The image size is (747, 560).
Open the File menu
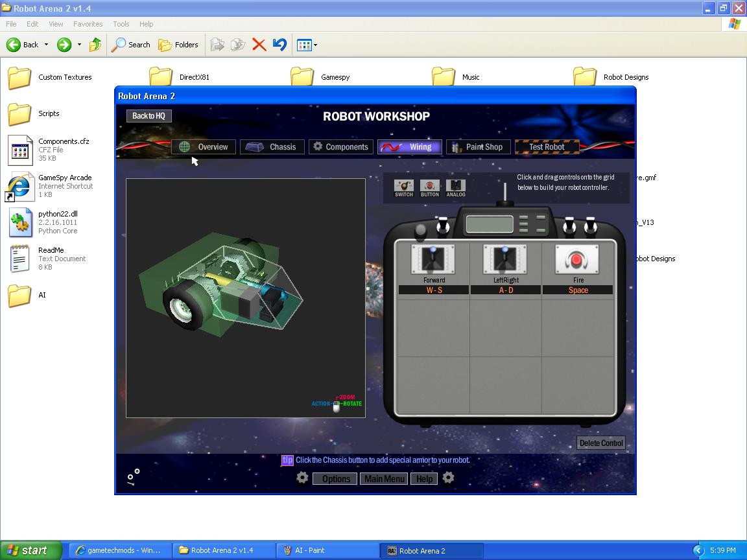[x=11, y=24]
